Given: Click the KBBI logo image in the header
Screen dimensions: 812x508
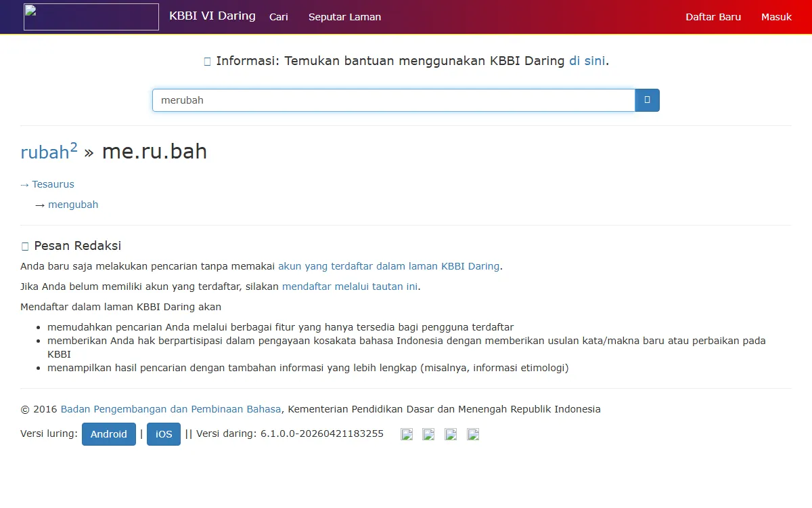Looking at the screenshot, I should pyautogui.click(x=91, y=17).
